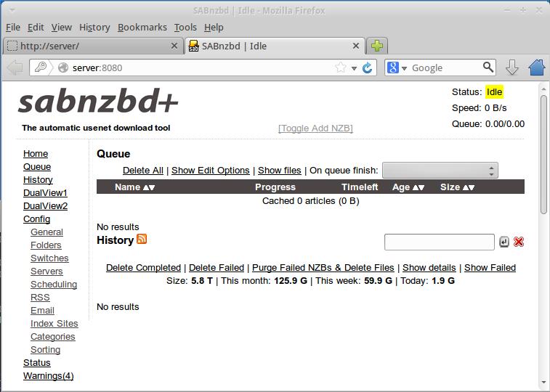Click the Firefox downloads arrow icon
The width and height of the screenshot is (550, 392).
(x=512, y=68)
